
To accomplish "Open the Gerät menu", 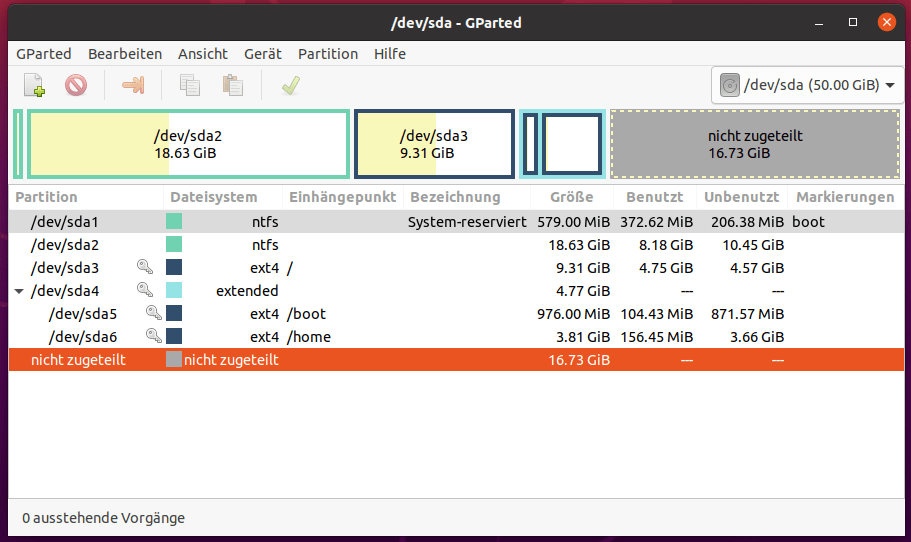I will coord(262,54).
